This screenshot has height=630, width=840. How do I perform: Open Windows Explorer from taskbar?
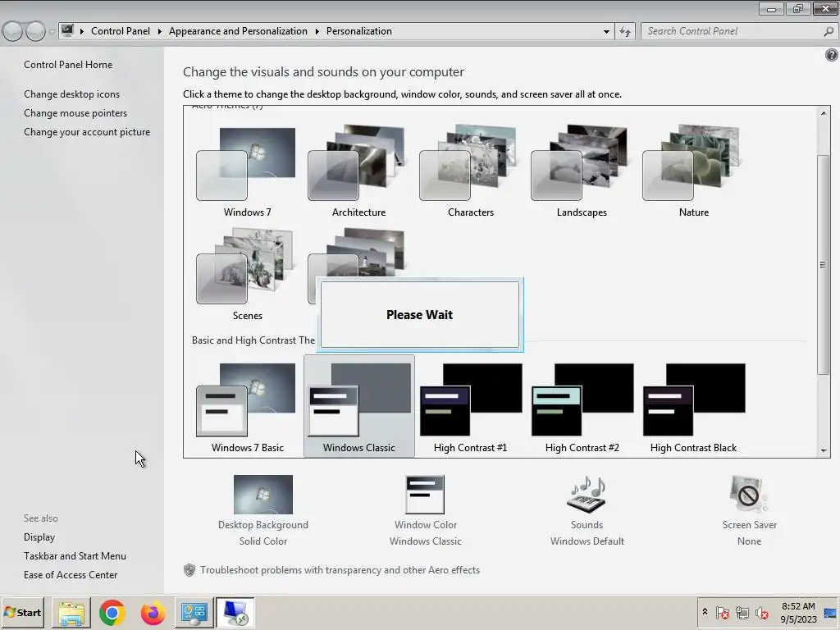71,613
